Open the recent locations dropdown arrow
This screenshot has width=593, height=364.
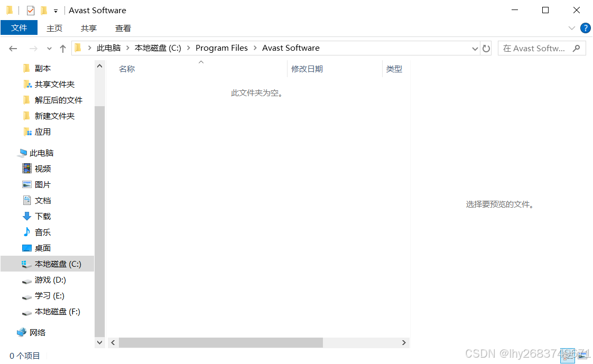(x=49, y=49)
